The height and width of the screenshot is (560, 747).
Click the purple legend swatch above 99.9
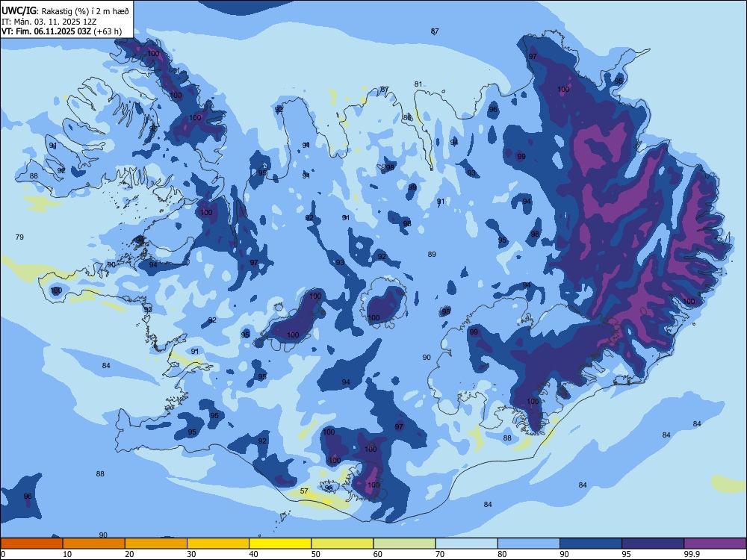[x=715, y=544]
